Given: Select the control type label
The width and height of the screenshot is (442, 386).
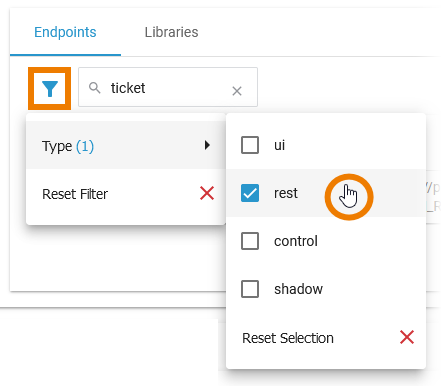Looking at the screenshot, I should coord(296,241).
